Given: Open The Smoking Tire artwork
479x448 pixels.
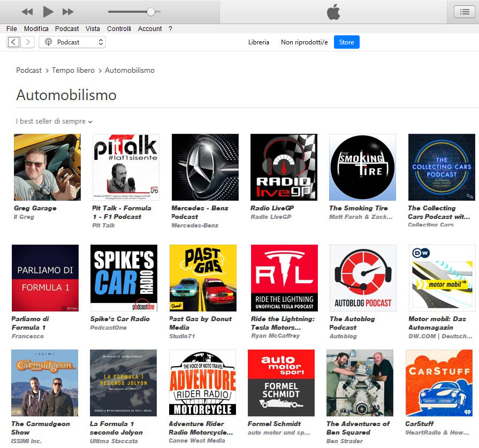Looking at the screenshot, I should coord(363,167).
